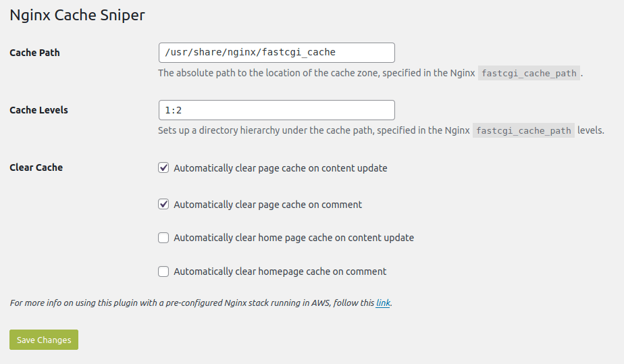Viewport: 624px width, 364px height.
Task: Tick the homepage cache on comment checkbox
Action: pyautogui.click(x=163, y=271)
